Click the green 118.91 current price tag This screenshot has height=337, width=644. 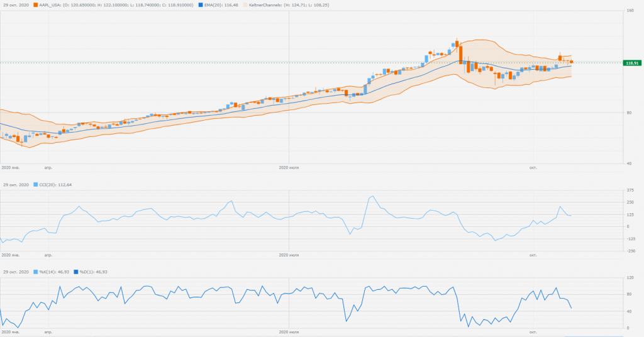pyautogui.click(x=631, y=63)
